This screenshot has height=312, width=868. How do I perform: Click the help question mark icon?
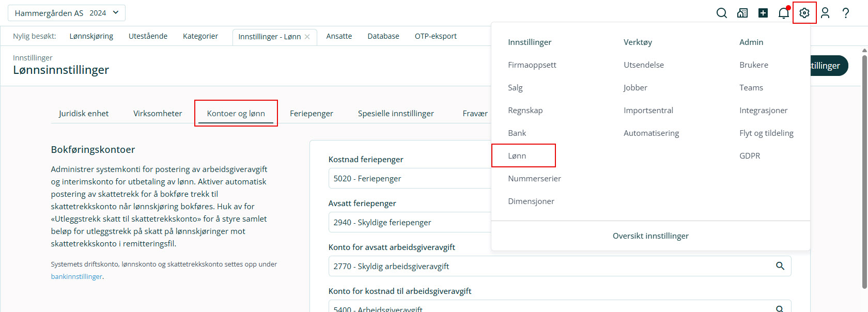pos(846,13)
